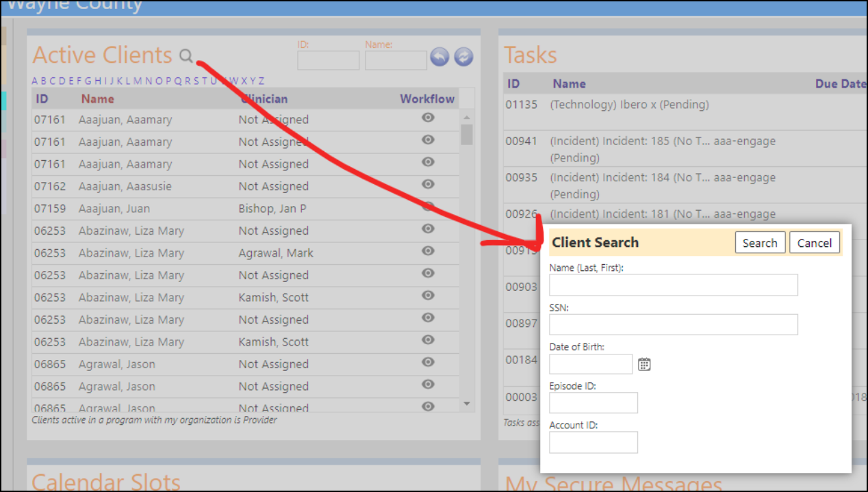Filter clients by letter M
868x492 pixels.
click(138, 81)
